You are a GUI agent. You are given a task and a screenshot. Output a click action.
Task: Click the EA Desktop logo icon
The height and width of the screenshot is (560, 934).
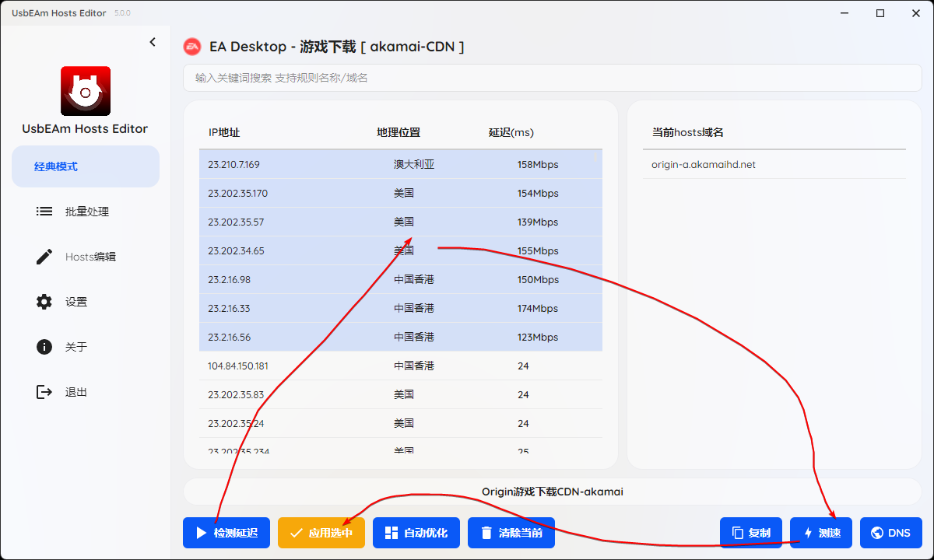pyautogui.click(x=191, y=47)
